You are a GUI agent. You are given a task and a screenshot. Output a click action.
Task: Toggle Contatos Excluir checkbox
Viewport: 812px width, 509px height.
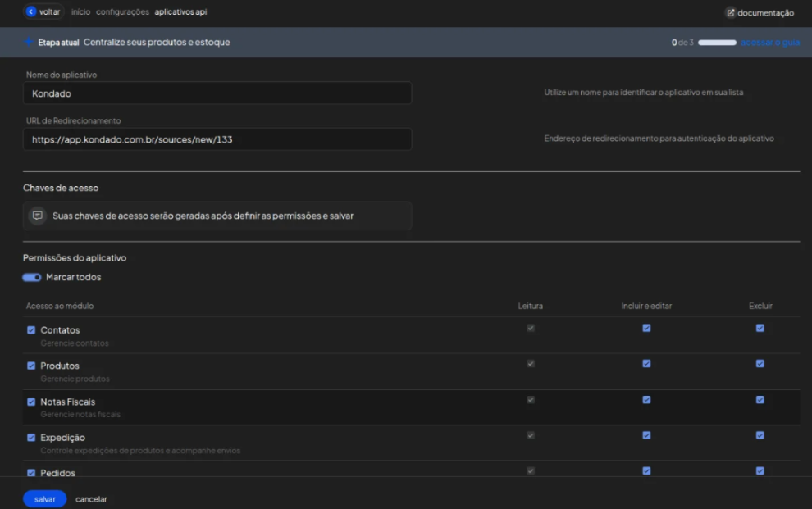pos(760,328)
